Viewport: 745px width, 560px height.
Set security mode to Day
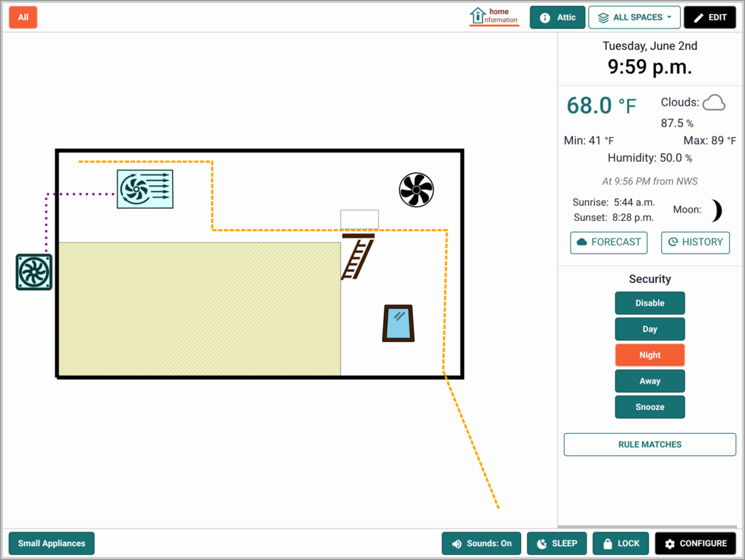(x=649, y=329)
